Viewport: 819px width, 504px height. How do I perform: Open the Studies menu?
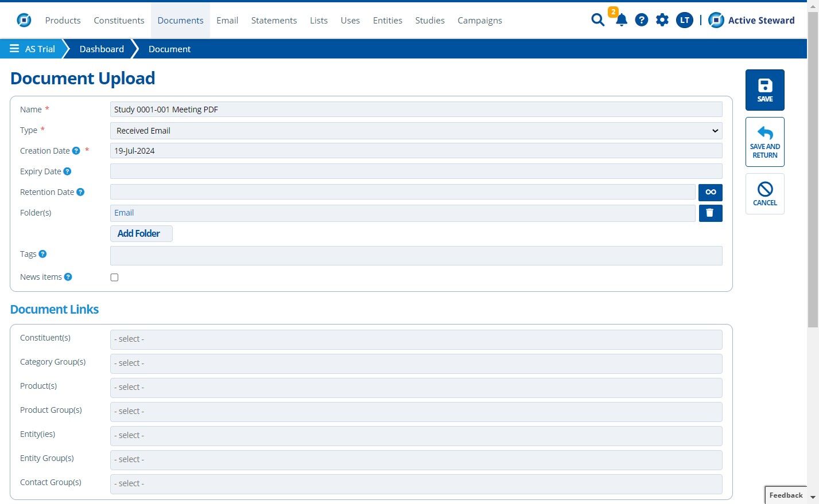pos(430,21)
